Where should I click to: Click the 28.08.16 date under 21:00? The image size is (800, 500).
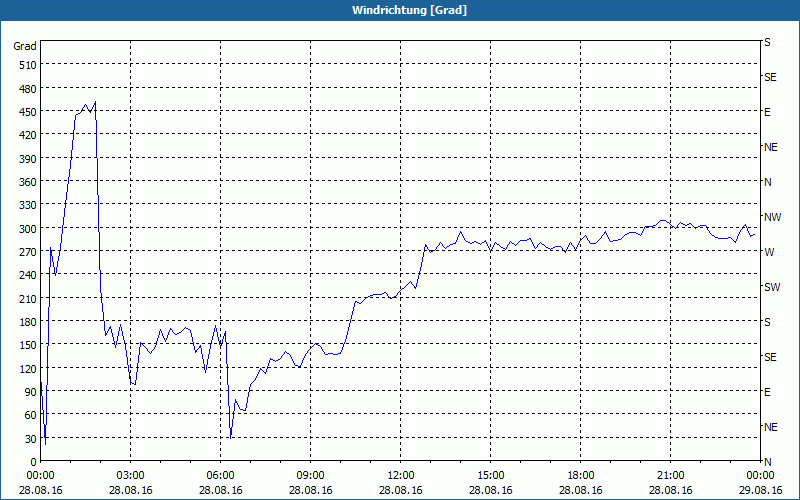[670, 490]
